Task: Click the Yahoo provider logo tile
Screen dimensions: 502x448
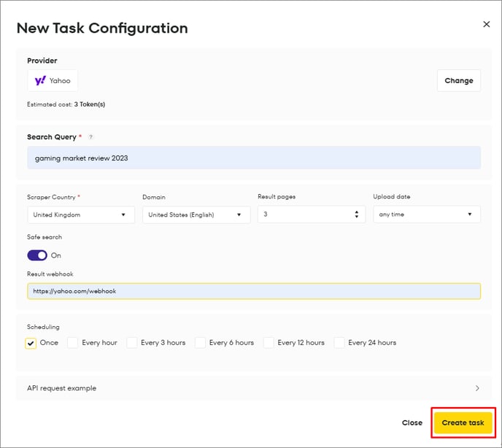Action: (x=53, y=80)
